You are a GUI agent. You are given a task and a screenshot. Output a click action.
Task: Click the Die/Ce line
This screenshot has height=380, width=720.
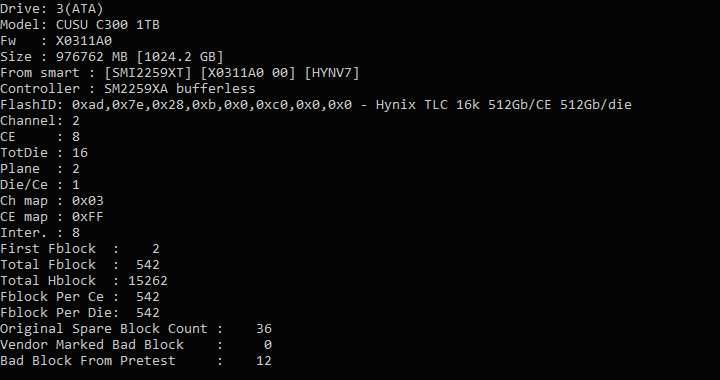tap(40, 185)
